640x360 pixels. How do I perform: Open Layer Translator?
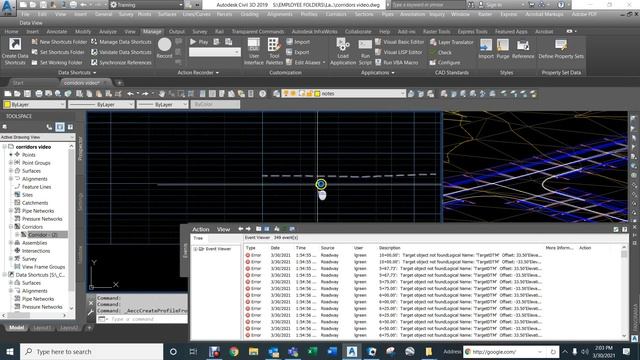point(451,42)
